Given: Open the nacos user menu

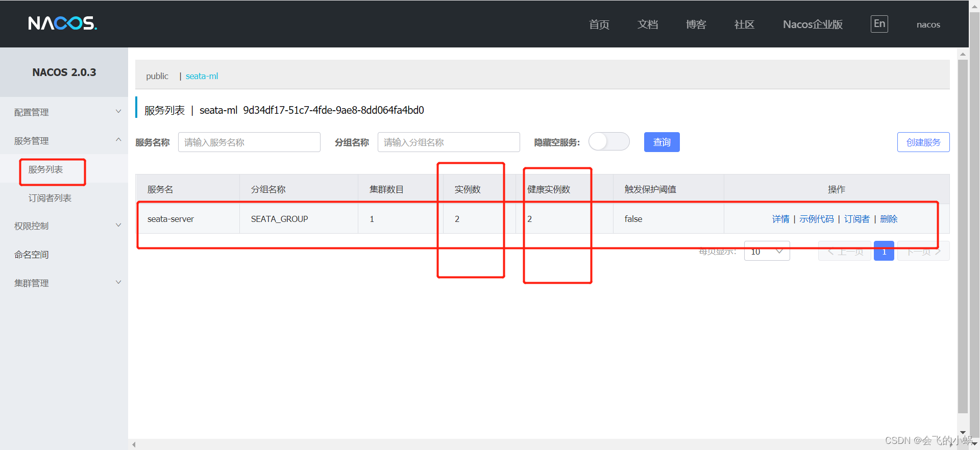Looking at the screenshot, I should click(928, 24).
